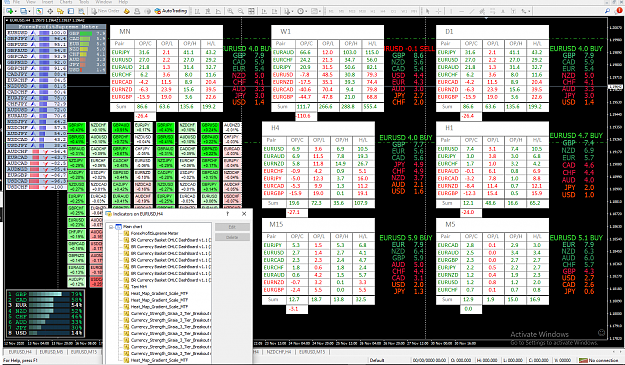Toggle chart shift icon
This screenshot has width=625, height=365.
click(274, 11)
